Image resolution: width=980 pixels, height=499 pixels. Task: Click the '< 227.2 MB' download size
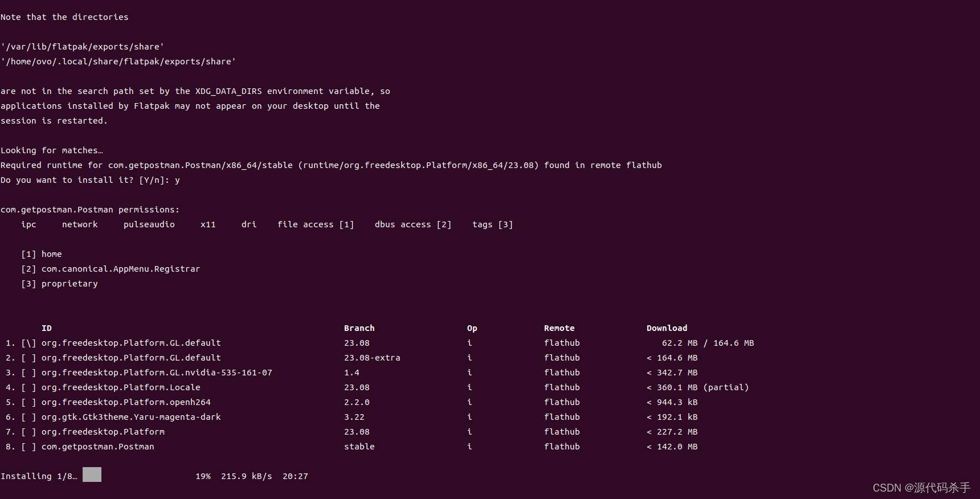coord(672,432)
